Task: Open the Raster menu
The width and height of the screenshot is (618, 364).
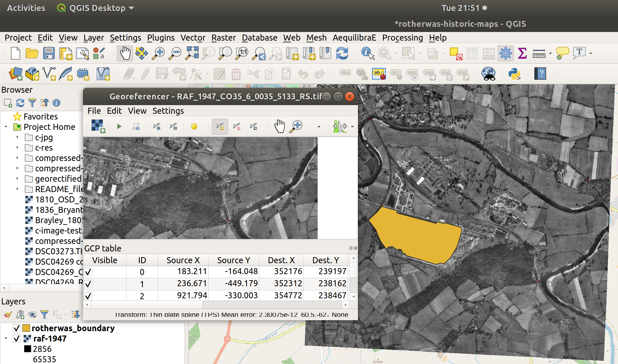Action: (223, 37)
